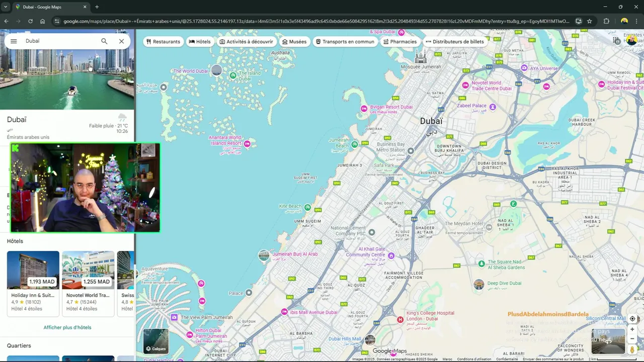The image size is (644, 362).
Task: Reload the page with browser refresh button
Action: 30,21
